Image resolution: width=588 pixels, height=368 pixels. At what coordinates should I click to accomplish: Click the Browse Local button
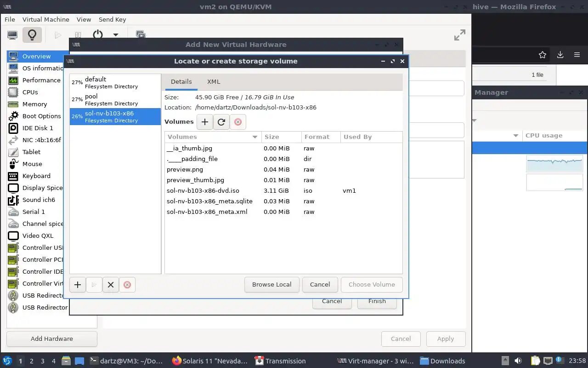(271, 284)
